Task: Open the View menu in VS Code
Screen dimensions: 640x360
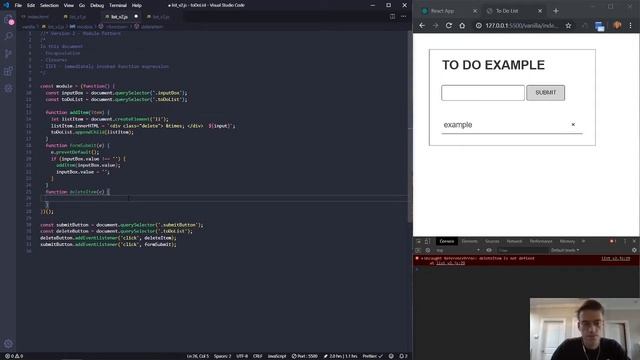Action: pos(69,5)
